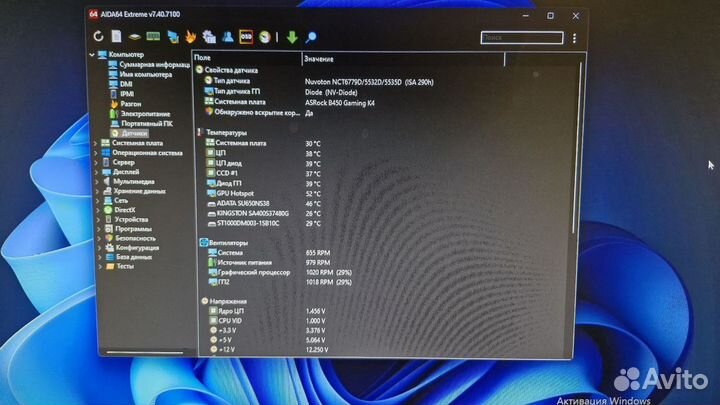Select the ADATA SU650NS38 temperature row
This screenshot has height=405, width=720.
264,203
